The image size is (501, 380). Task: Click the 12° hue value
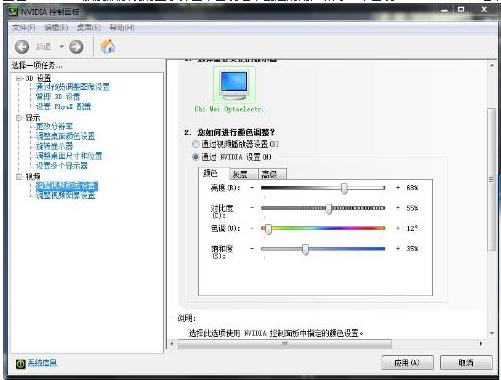point(412,228)
